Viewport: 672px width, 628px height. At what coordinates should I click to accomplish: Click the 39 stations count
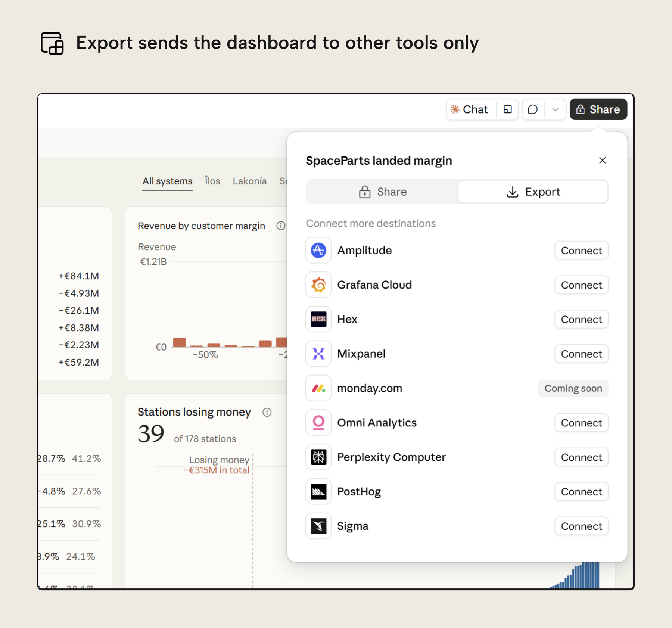pos(151,434)
